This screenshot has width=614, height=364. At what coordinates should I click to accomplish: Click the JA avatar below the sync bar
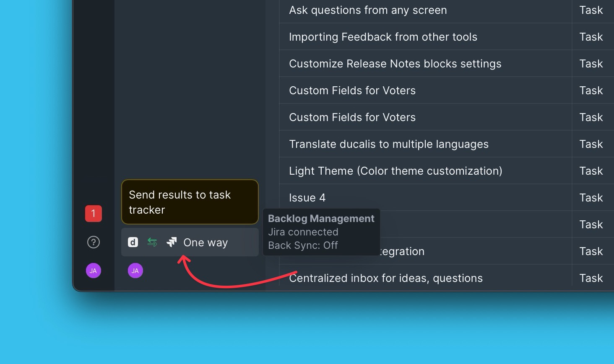click(135, 271)
